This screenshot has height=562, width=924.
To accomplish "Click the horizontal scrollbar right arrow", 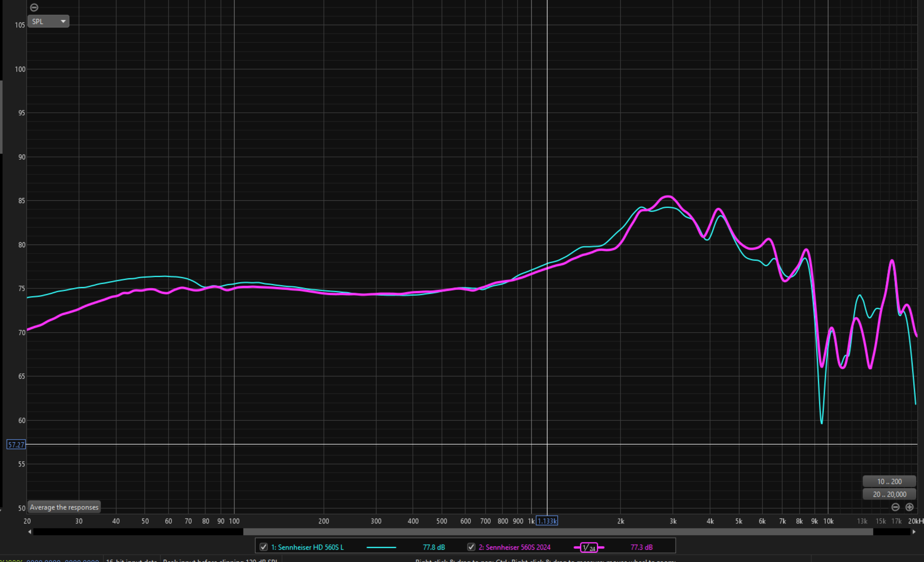I will pos(914,532).
